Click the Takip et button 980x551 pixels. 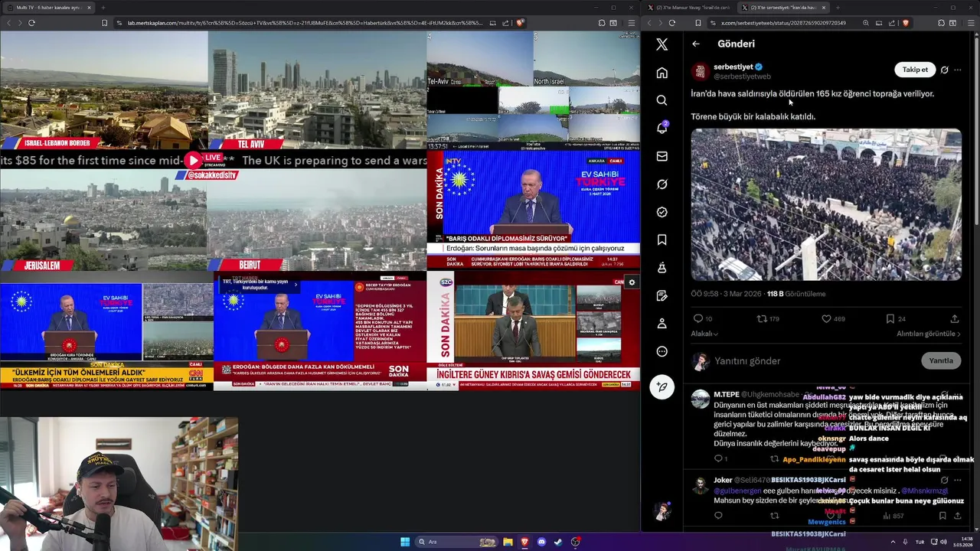tap(915, 70)
